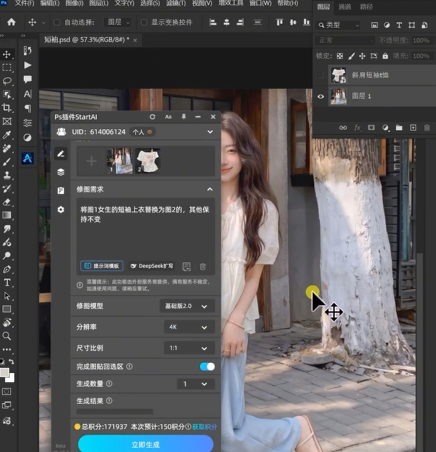Open the Paragraph panel icon
Screen dimensions: 436x452
[27, 108]
